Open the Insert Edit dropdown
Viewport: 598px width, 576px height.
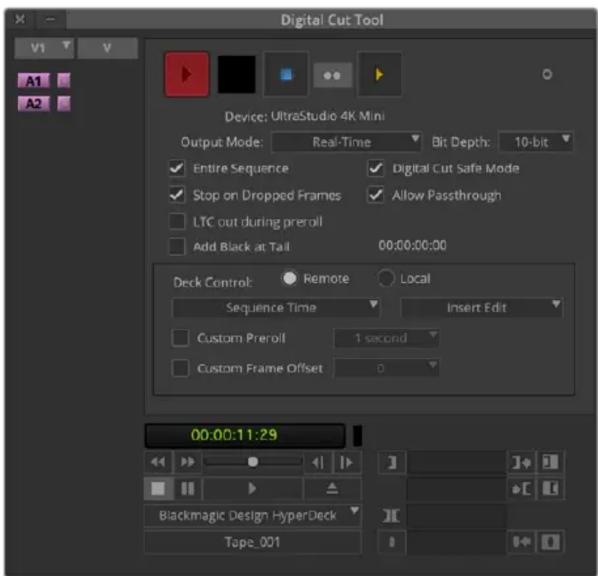[482, 307]
